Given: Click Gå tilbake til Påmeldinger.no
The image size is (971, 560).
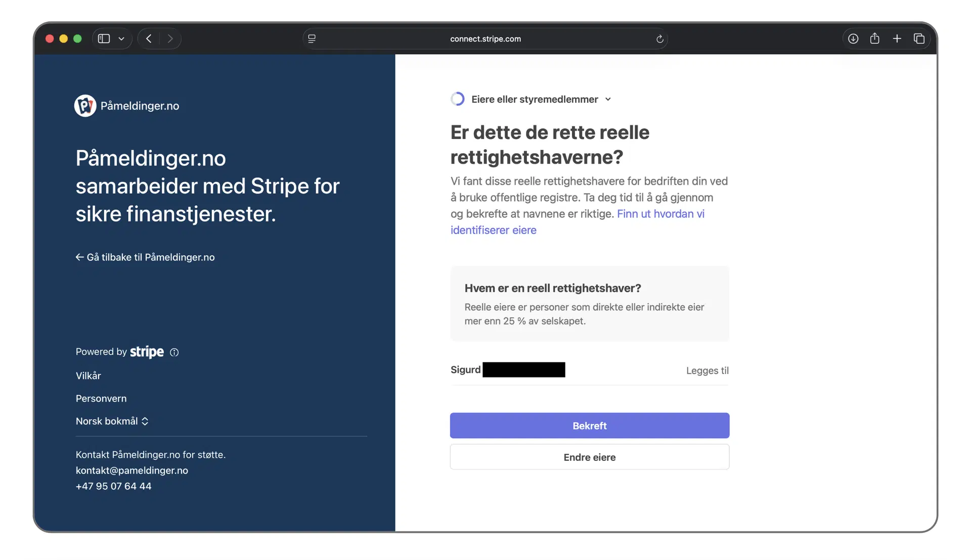Looking at the screenshot, I should click(x=145, y=257).
